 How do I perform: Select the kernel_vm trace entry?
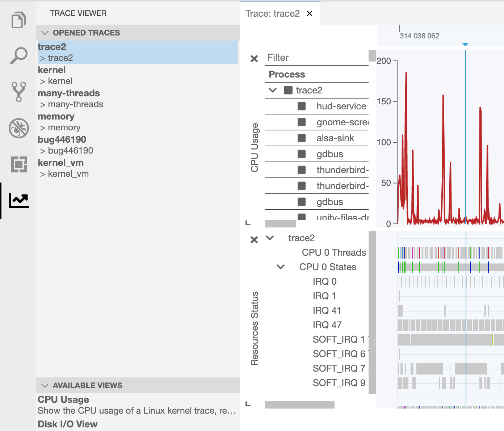[61, 163]
